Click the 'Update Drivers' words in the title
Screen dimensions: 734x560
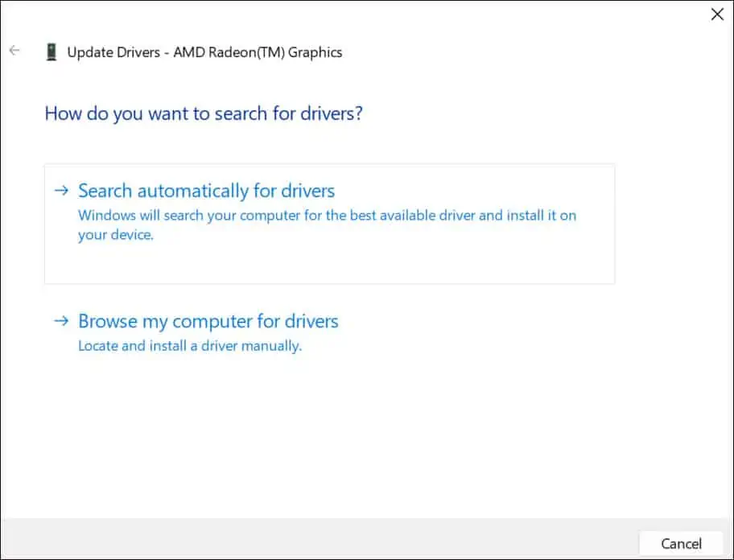[113, 52]
